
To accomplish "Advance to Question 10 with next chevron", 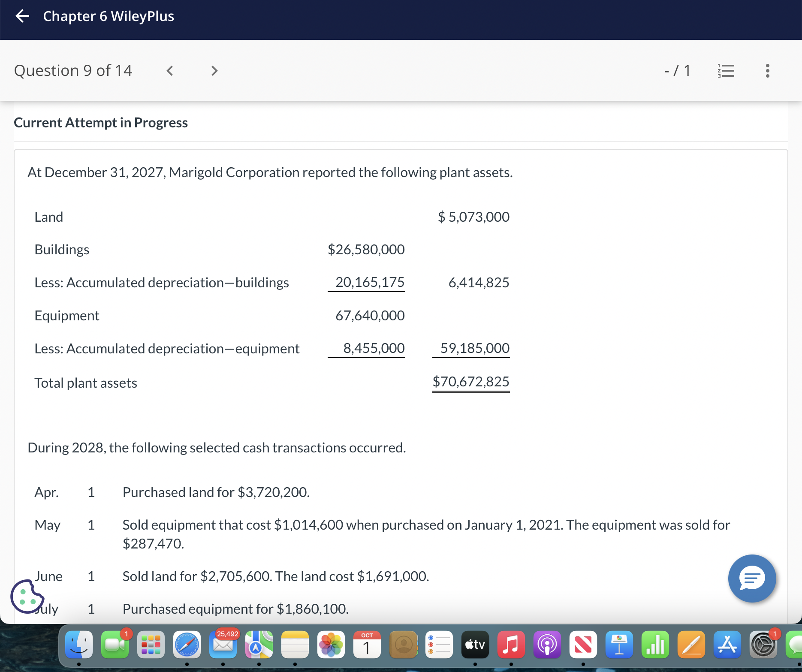I will [214, 70].
